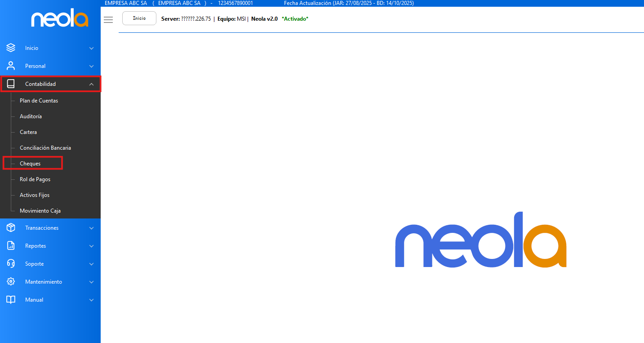Click the open book icon beside Manual

click(11, 300)
